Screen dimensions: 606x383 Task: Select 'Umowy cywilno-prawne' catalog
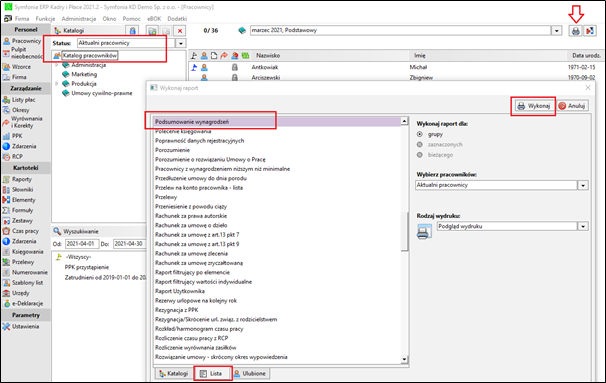(102, 93)
